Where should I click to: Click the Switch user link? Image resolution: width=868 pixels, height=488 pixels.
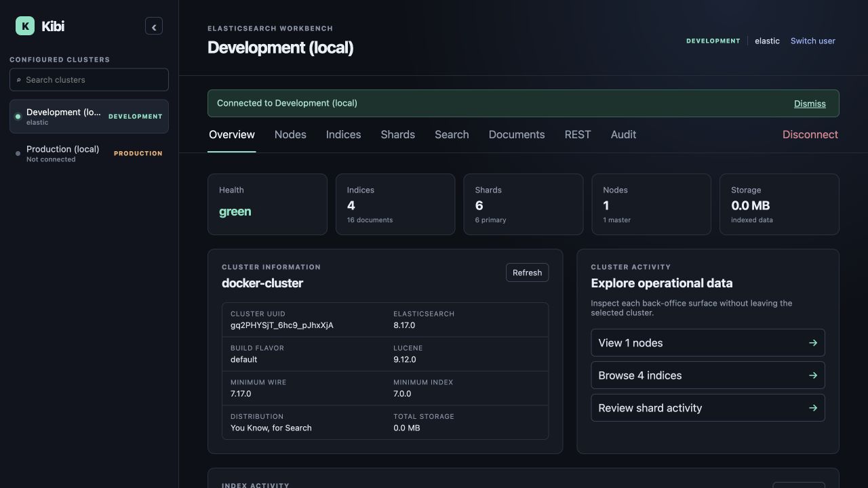(812, 41)
